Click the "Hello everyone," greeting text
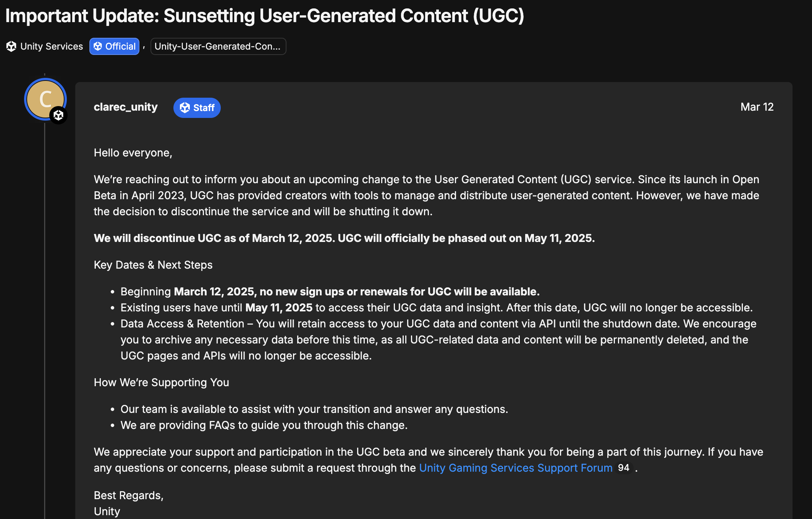The height and width of the screenshot is (519, 812). click(x=133, y=153)
